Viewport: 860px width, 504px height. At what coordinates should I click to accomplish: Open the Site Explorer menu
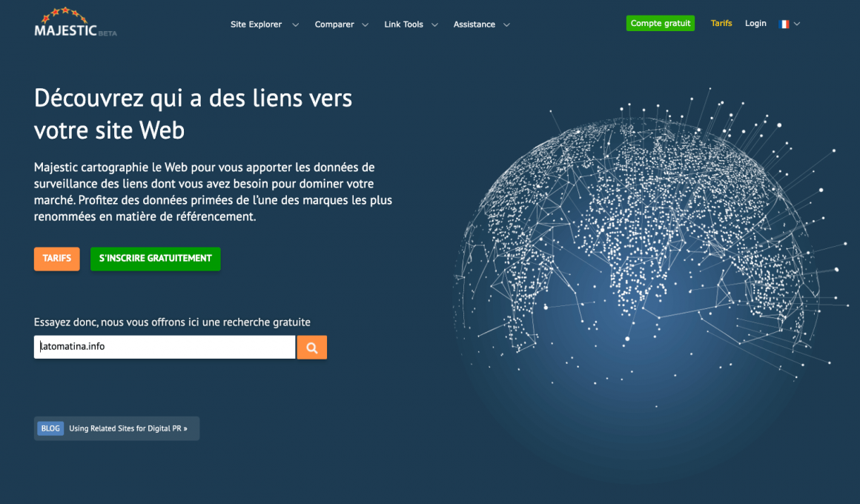[256, 24]
